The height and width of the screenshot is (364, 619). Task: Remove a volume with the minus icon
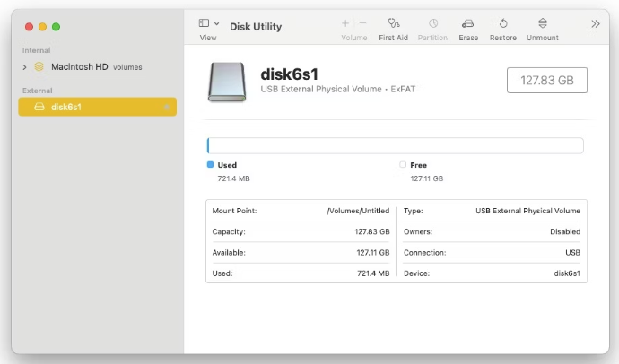362,23
